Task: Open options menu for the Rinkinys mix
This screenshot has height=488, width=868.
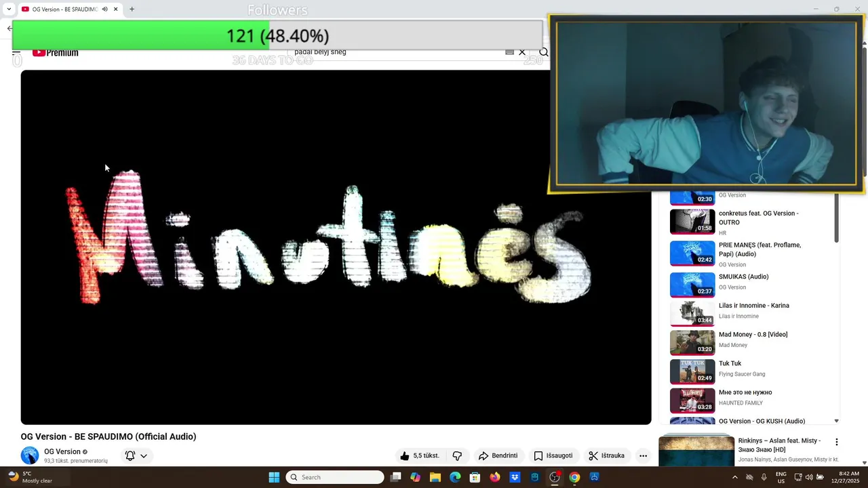Action: 836,442
